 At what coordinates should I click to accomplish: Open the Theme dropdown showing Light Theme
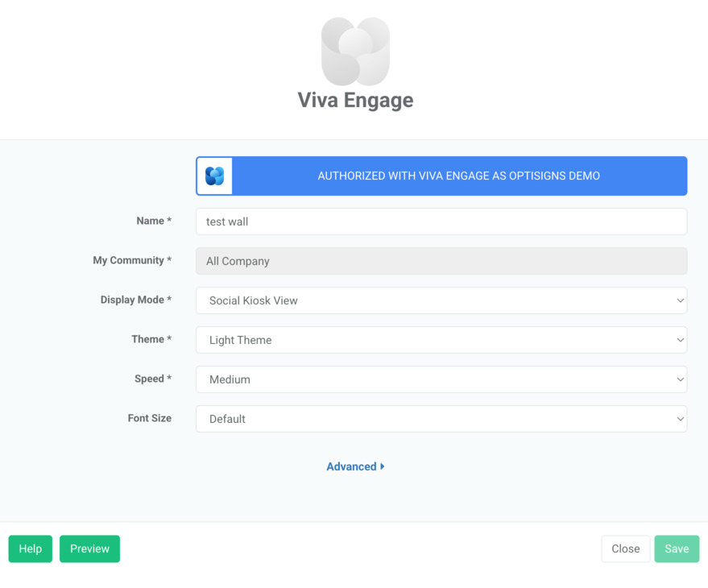click(x=441, y=340)
